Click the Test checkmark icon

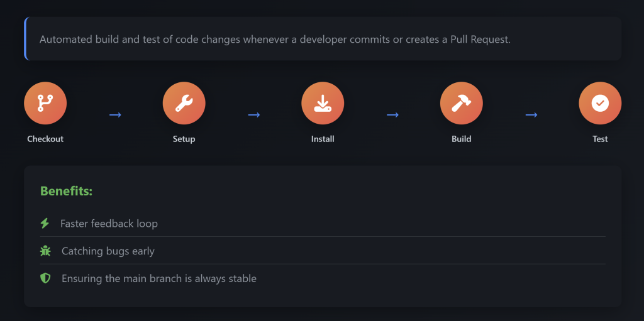600,103
